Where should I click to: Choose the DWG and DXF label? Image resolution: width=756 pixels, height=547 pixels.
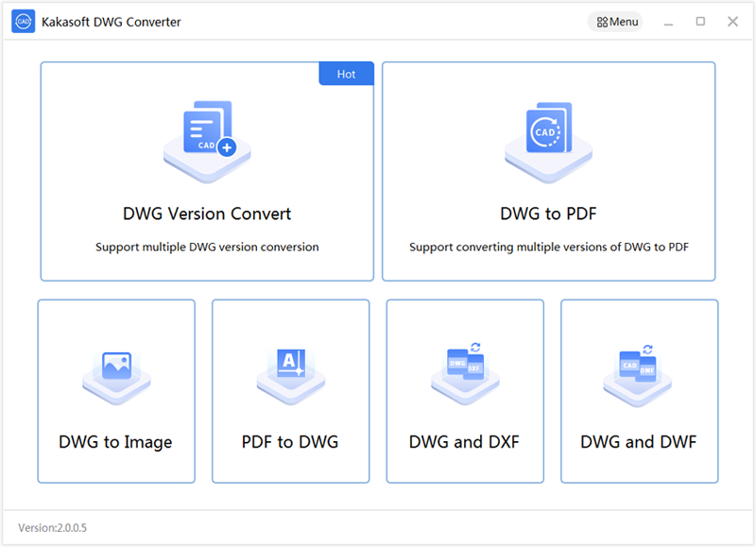(x=464, y=442)
